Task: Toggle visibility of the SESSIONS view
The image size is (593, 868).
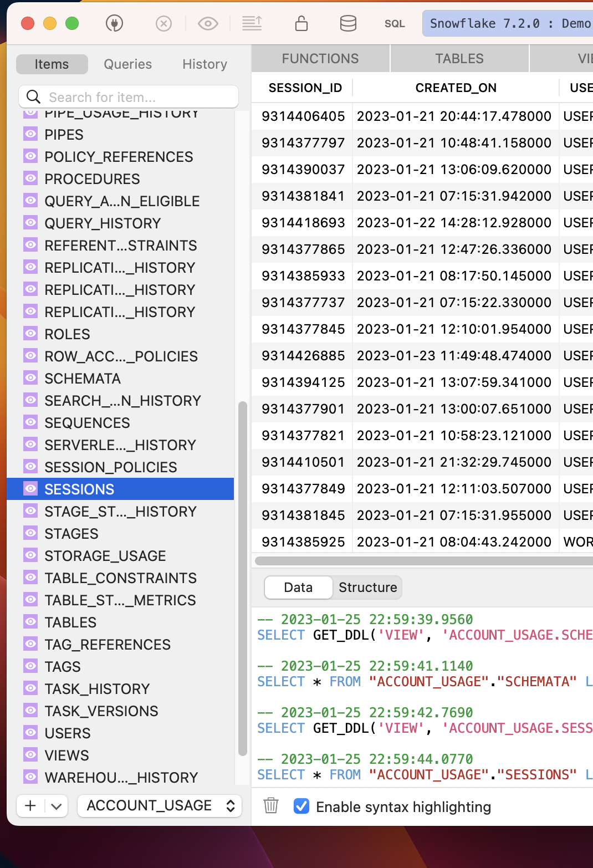Action: click(29, 489)
